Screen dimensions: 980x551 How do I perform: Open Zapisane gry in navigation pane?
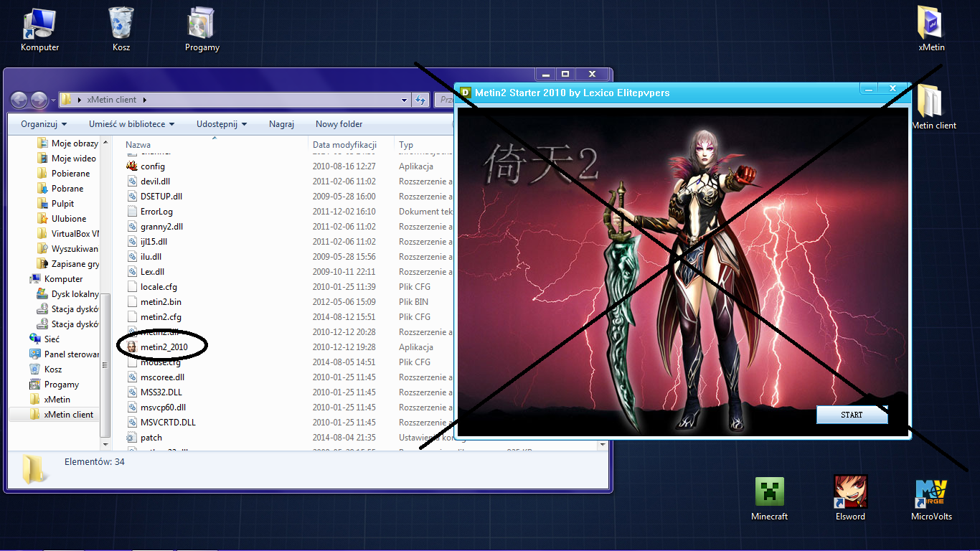click(x=68, y=264)
